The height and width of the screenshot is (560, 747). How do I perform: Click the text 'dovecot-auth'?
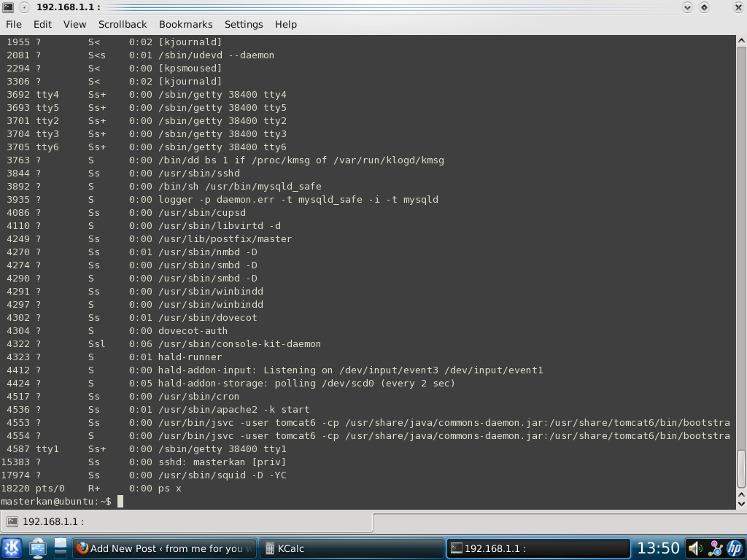193,331
